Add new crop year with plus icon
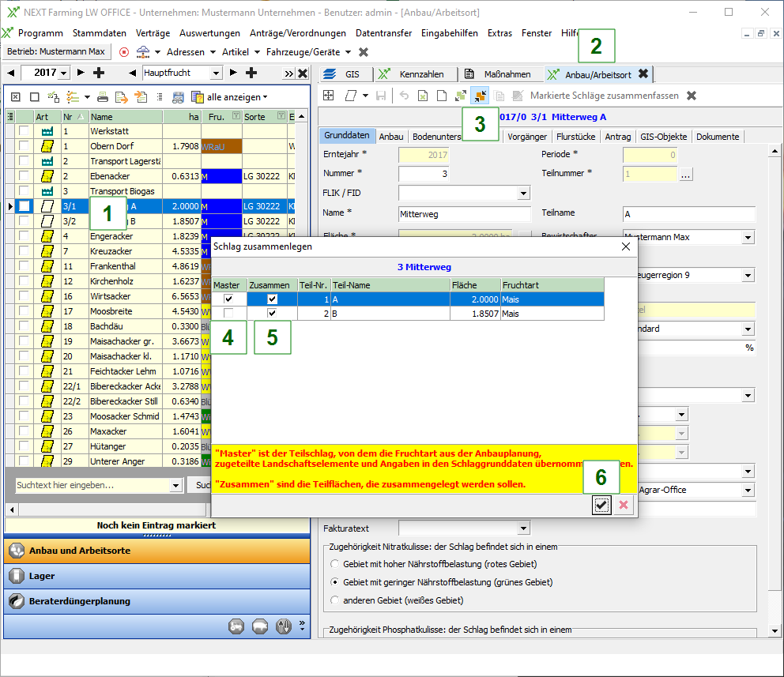Screen dimensions: 784x677 pos(99,73)
